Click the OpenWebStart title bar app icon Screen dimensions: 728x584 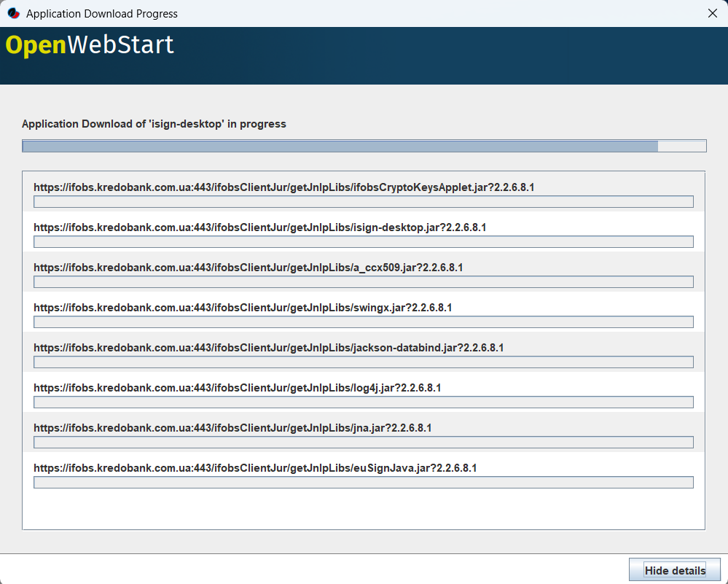[13, 13]
